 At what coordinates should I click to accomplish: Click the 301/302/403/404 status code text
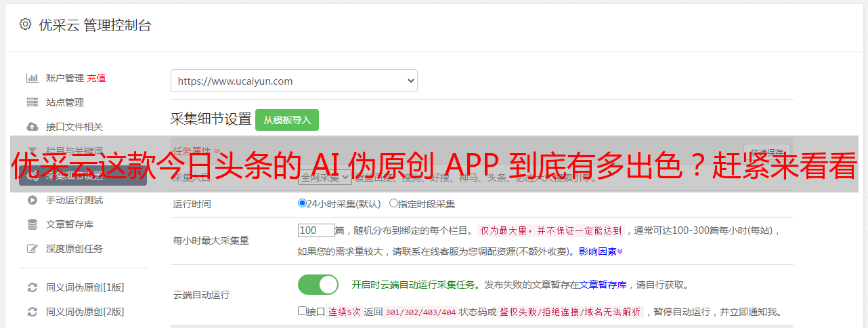(x=420, y=312)
